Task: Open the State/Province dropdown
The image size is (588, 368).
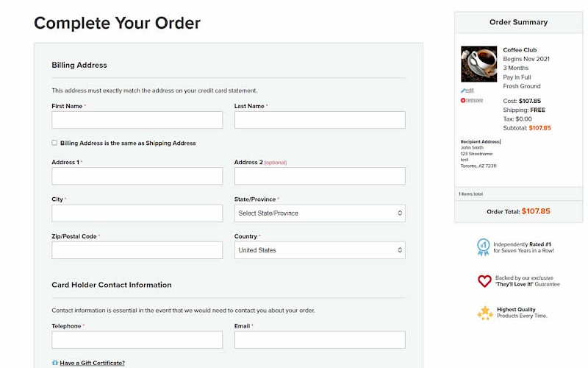Action: 320,213
